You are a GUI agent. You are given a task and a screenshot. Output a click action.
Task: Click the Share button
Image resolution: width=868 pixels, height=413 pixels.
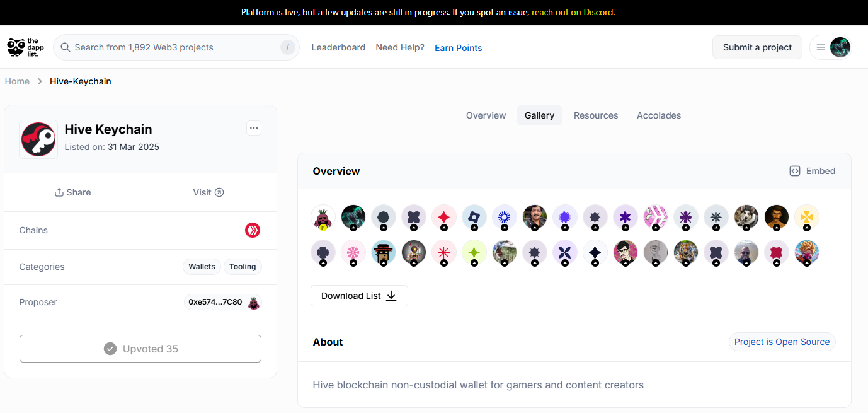tap(72, 192)
